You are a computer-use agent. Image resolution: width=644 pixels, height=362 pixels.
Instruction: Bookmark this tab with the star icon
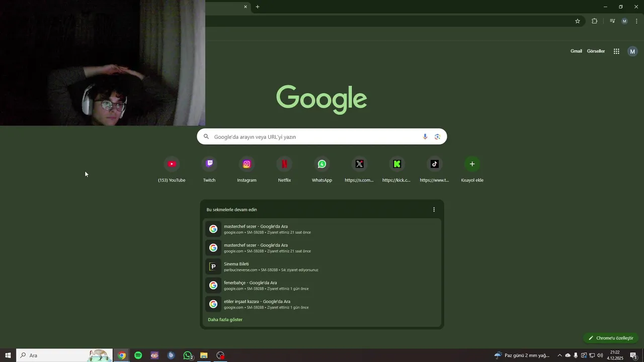tap(578, 21)
